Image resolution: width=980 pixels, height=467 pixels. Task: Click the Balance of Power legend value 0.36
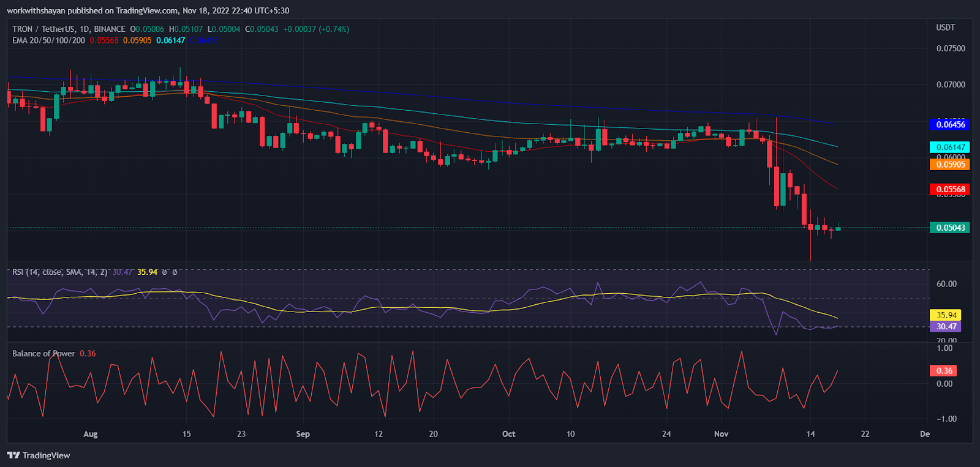tap(88, 354)
